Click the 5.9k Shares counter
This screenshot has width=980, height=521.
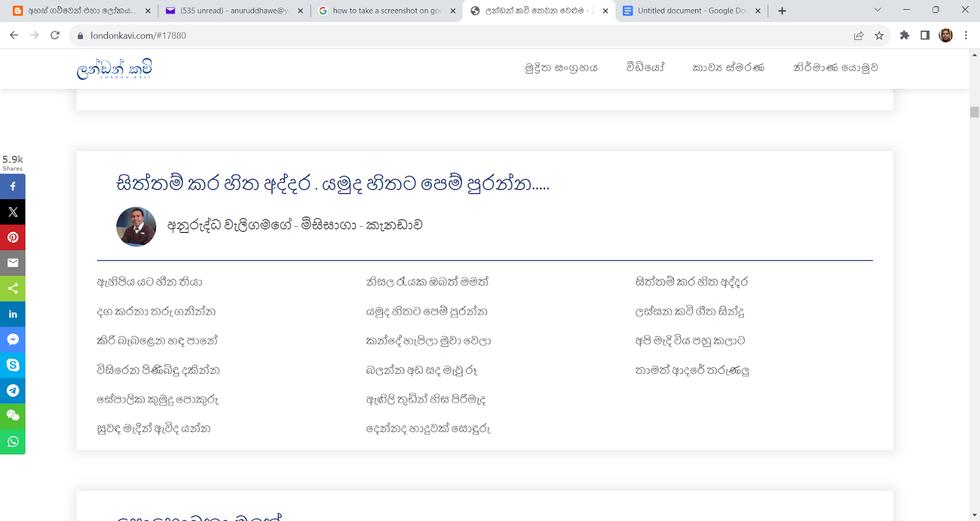12,162
